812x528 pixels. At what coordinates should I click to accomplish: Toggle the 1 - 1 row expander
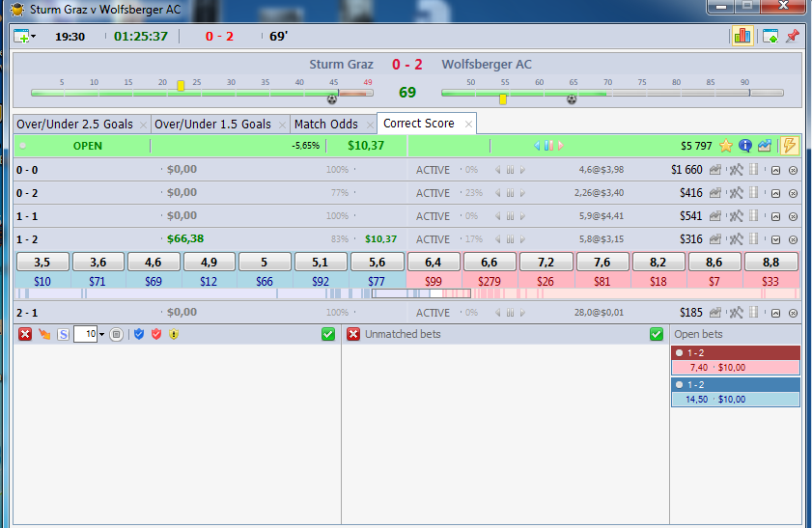(775, 216)
